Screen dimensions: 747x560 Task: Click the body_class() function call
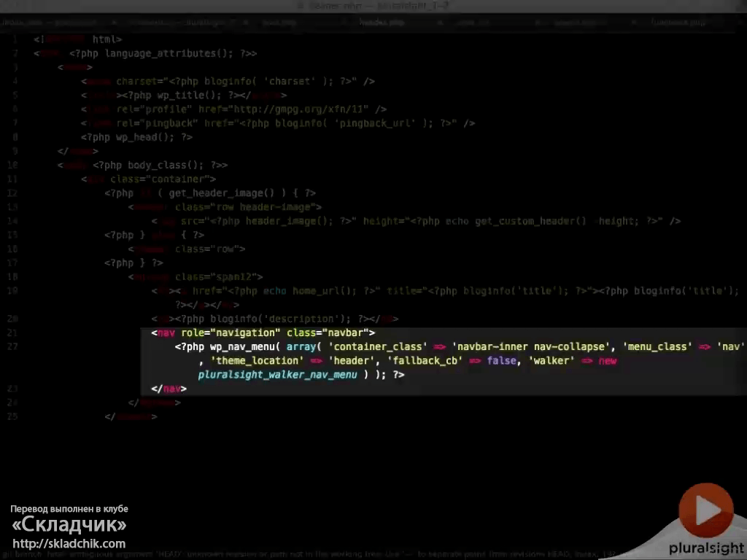(x=166, y=166)
